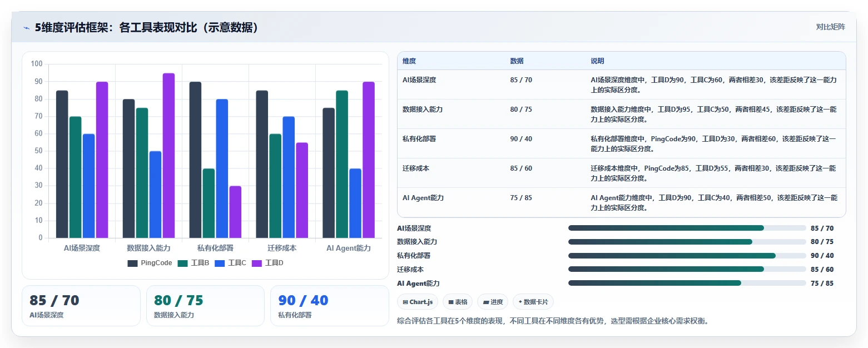Image resolution: width=868 pixels, height=348 pixels.
Task: Click the 85 / 60 cell in the table
Action: click(521, 168)
